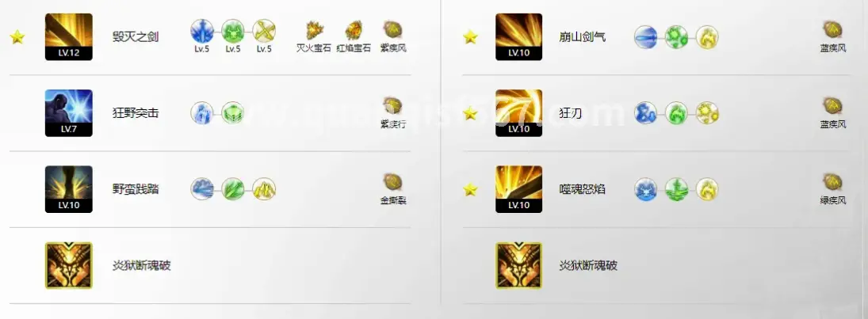The image size is (868, 319).
Task: Toggle the star beside 噬魂怒焰
Action: pos(470,190)
